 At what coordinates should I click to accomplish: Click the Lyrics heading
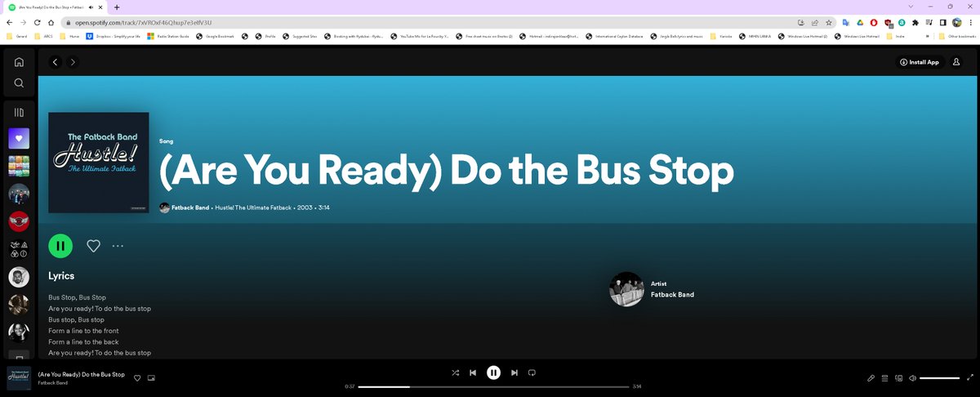(x=61, y=276)
